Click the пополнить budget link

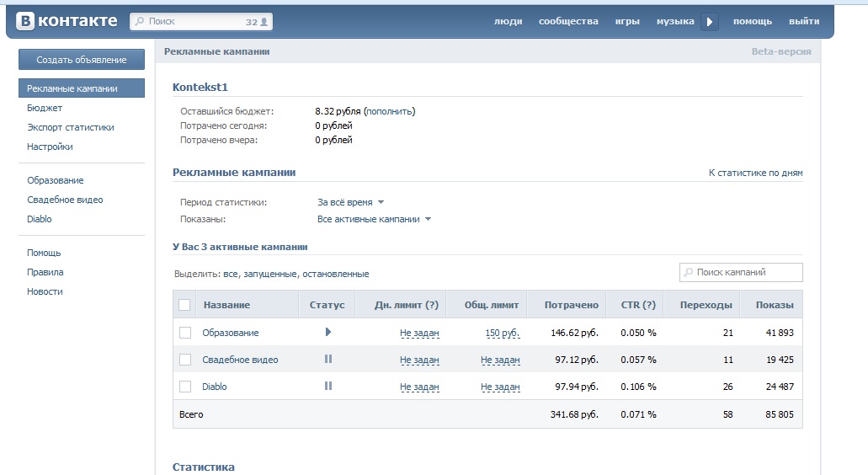pyautogui.click(x=389, y=111)
